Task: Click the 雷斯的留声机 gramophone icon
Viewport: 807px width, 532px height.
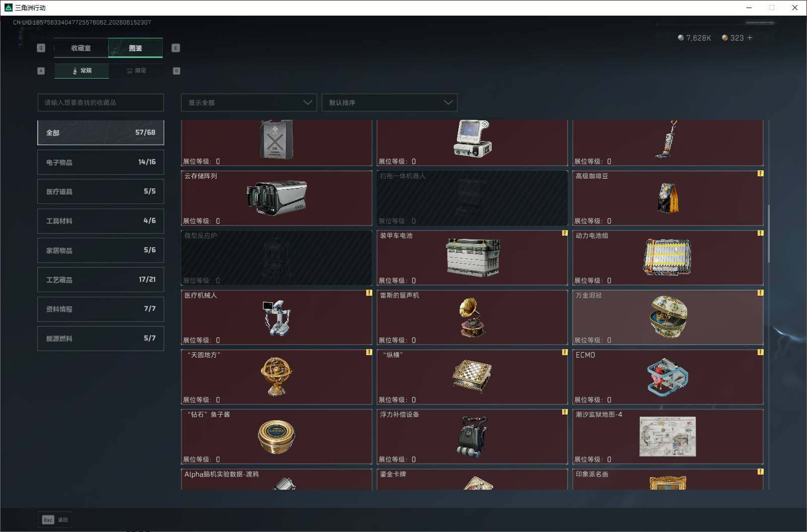Action: 472,317
